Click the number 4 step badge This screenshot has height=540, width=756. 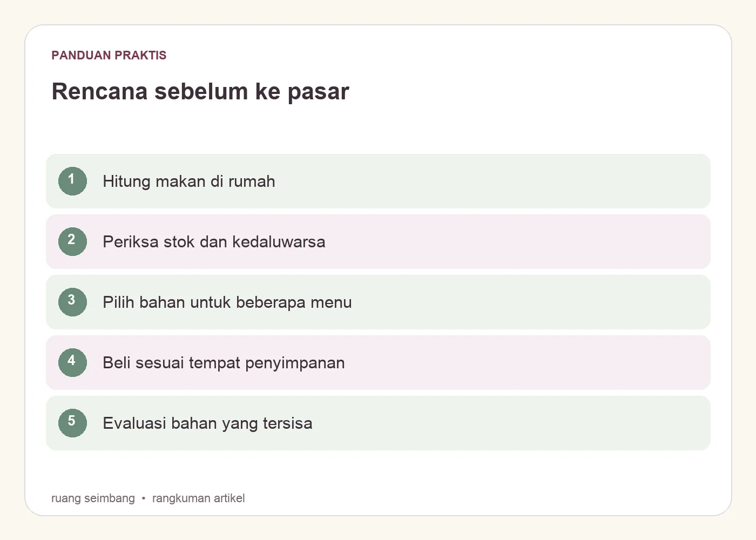point(72,362)
